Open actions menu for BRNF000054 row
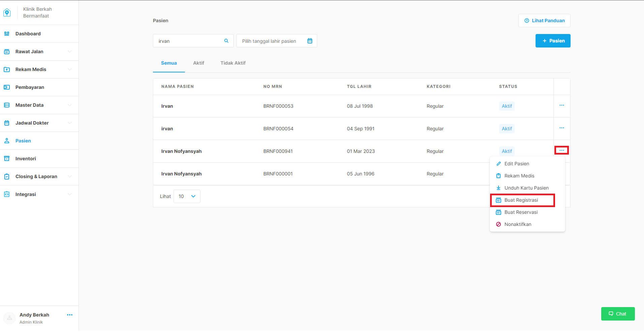 [562, 128]
